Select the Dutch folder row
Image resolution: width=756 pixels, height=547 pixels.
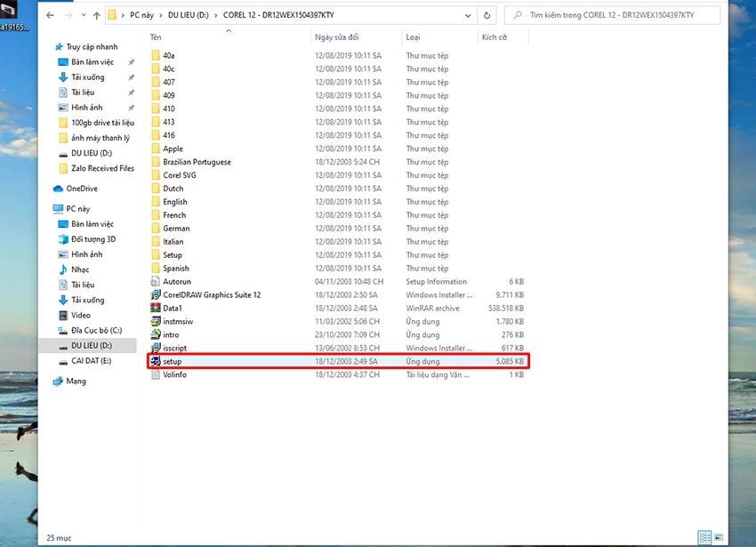pyautogui.click(x=337, y=189)
